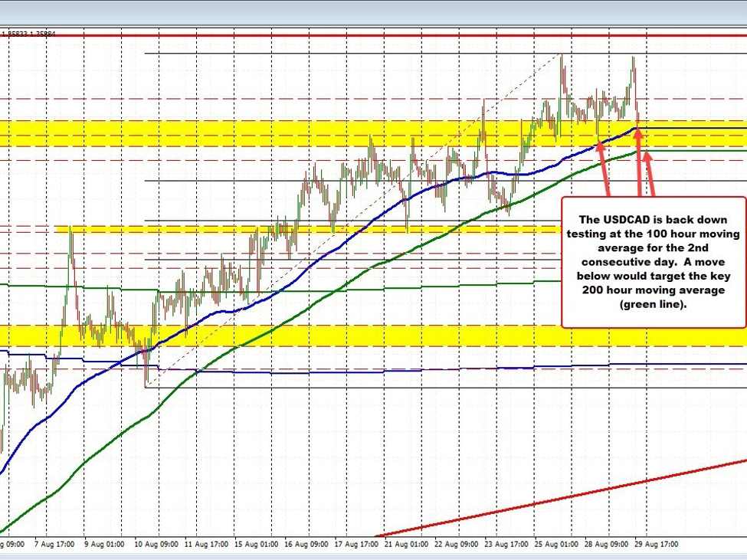This screenshot has height=560, width=747.
Task: Click the "15 Aug 01:00" time axis label
Action: point(256,544)
